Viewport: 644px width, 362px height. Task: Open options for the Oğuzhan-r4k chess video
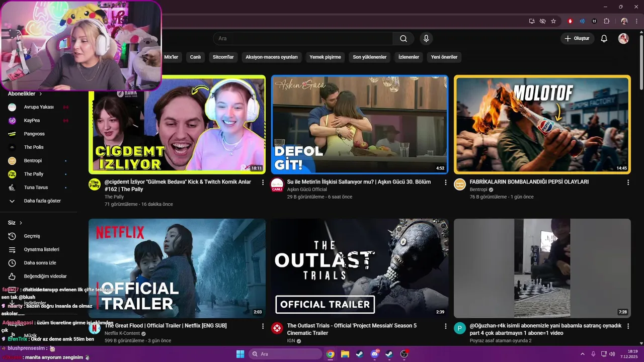[628, 326]
